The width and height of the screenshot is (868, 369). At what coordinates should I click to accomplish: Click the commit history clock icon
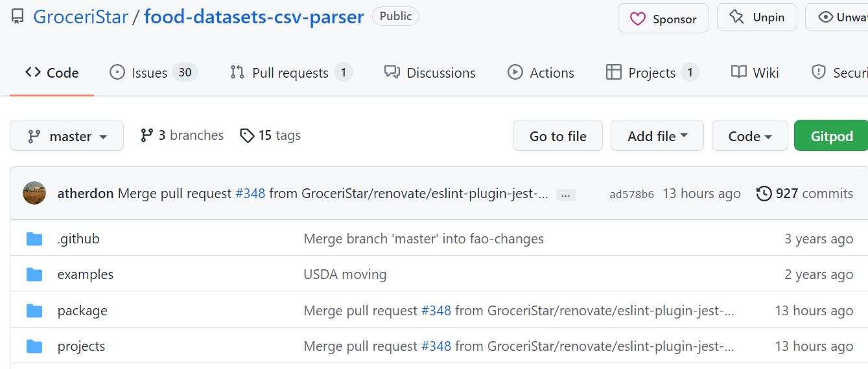764,194
